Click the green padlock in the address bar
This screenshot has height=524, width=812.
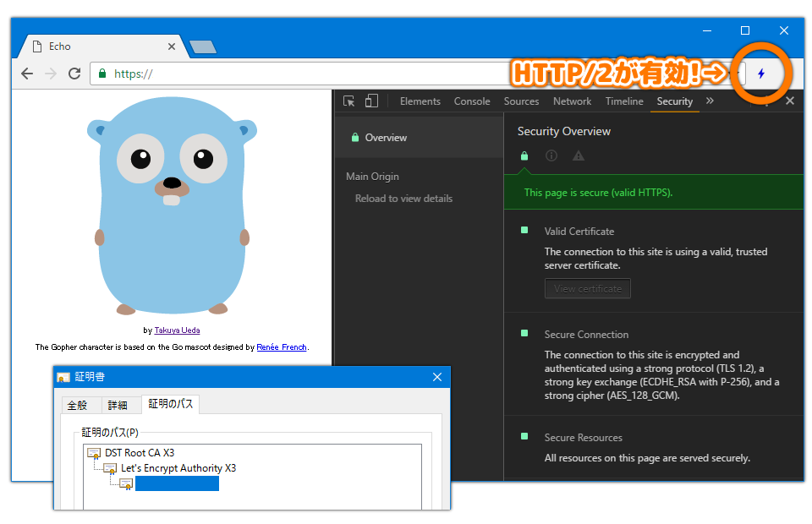102,73
